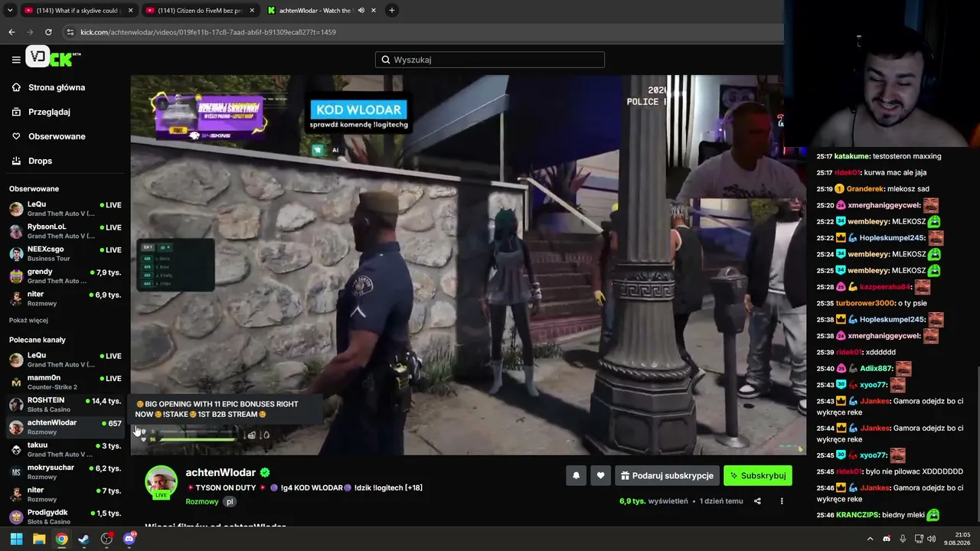The height and width of the screenshot is (551, 980).
Task: Open Prodigyddk channel in recommended list
Action: [65, 517]
